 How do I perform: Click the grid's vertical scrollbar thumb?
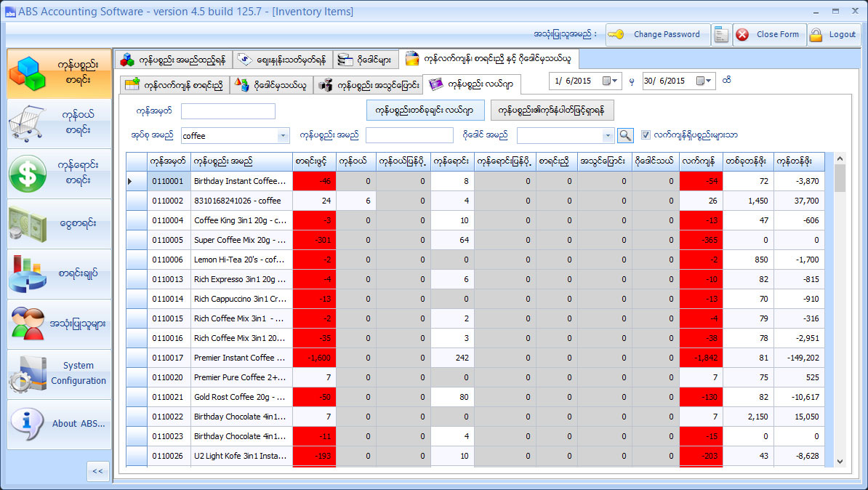[840, 177]
